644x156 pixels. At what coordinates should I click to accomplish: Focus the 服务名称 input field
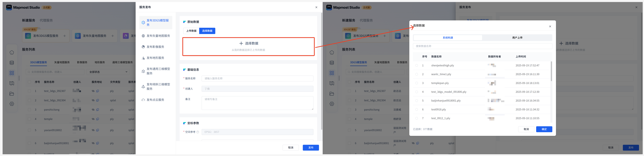[257, 78]
